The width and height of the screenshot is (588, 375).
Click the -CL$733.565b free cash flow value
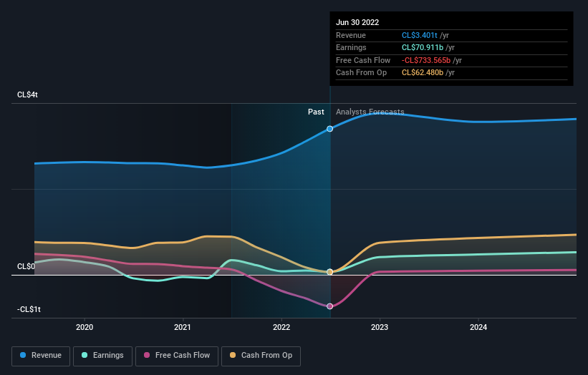426,60
